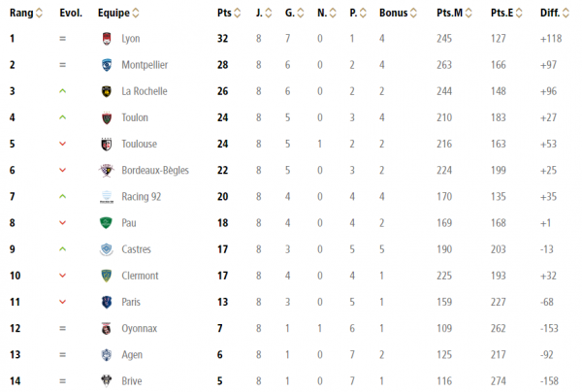This screenshot has height=392, width=582.
Task: Sort teams by Diff. column
Action: coord(566,13)
